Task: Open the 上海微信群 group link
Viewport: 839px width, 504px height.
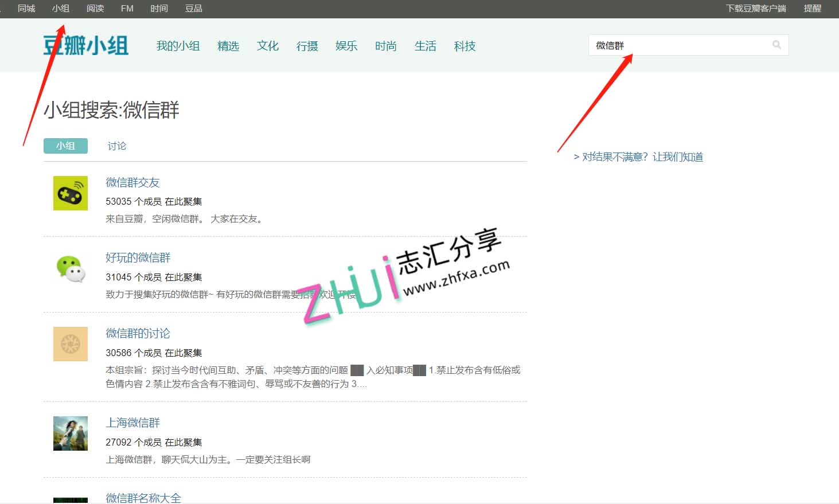Action: click(x=132, y=423)
